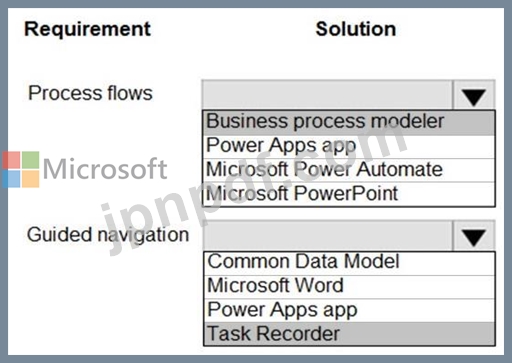Click the green square of the Microsoft logo

(31, 160)
